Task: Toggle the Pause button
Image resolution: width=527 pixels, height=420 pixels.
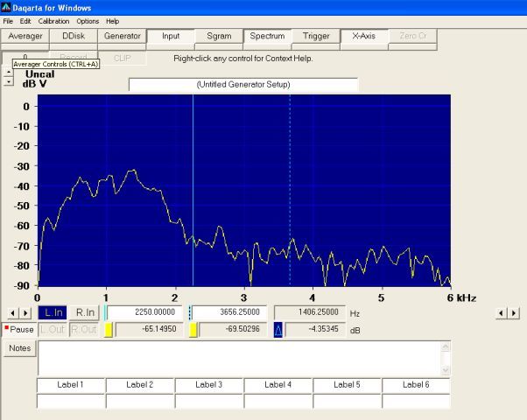Action: pyautogui.click(x=18, y=330)
